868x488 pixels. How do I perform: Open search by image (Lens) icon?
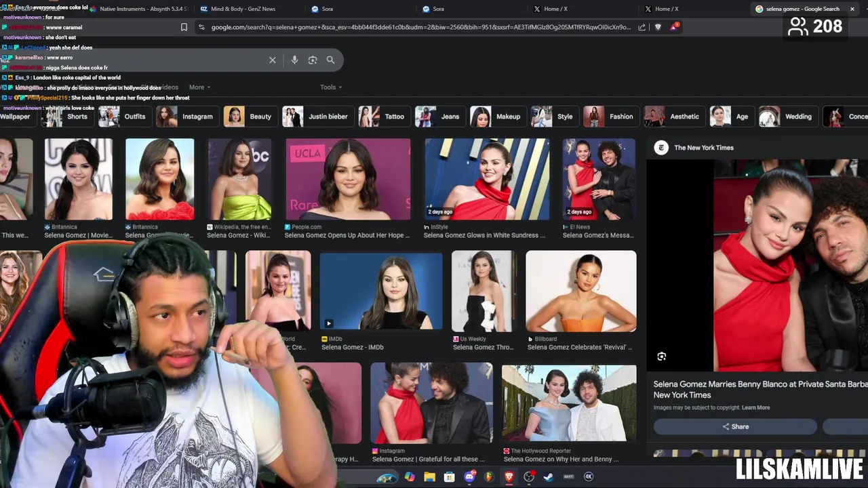click(x=313, y=60)
